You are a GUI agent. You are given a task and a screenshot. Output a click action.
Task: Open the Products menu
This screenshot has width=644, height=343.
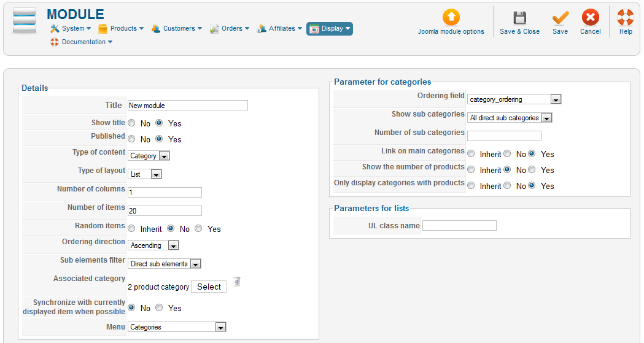(121, 28)
